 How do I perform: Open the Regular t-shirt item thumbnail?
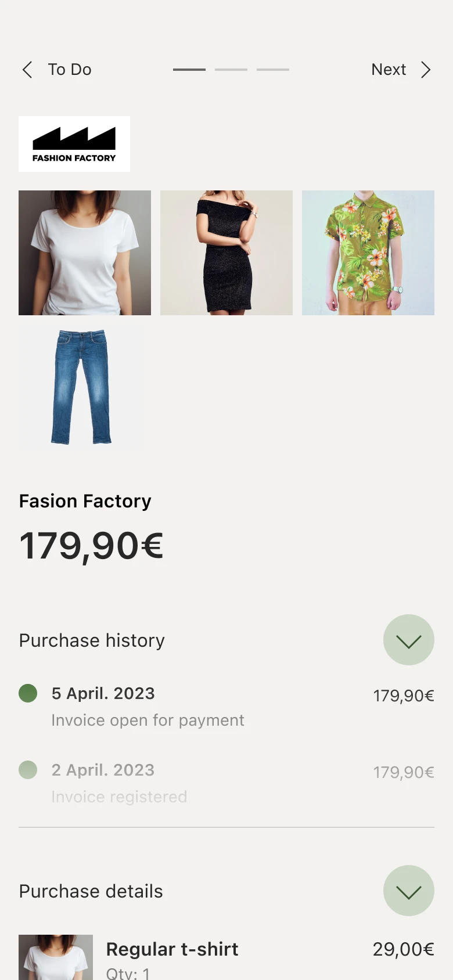click(56, 957)
